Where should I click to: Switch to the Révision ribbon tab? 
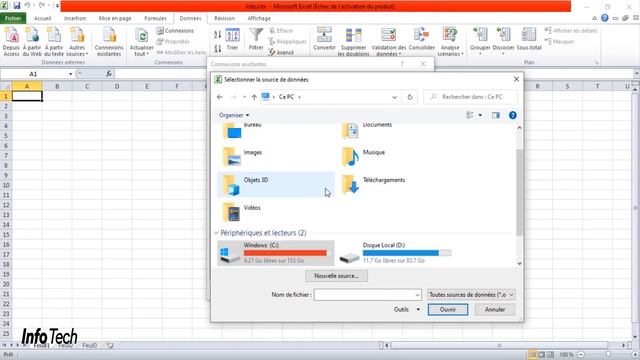(x=224, y=18)
